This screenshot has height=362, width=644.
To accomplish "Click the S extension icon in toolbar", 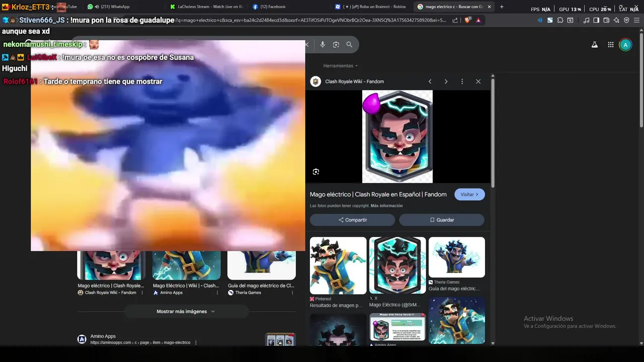I will tap(550, 20).
